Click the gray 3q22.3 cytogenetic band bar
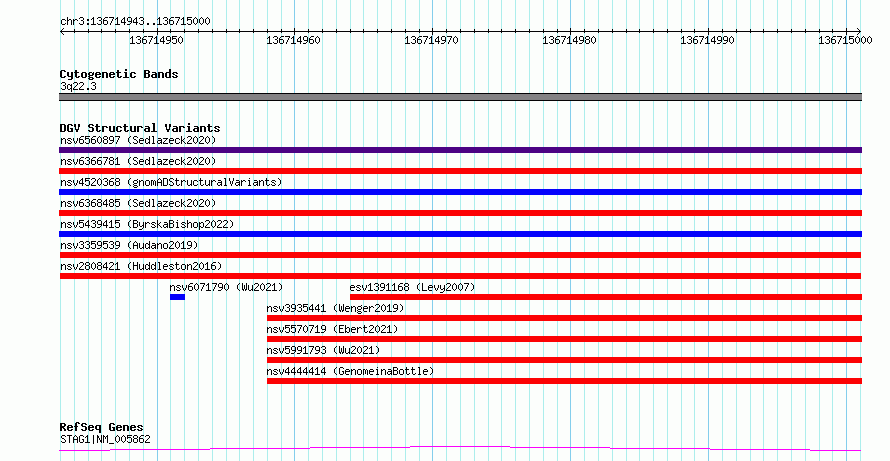This screenshot has width=890, height=461. [x=460, y=97]
